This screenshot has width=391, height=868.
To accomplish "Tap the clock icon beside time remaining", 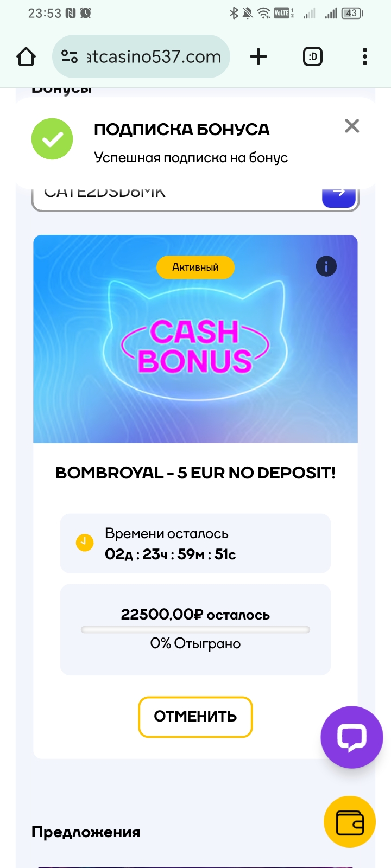I will click(84, 542).
